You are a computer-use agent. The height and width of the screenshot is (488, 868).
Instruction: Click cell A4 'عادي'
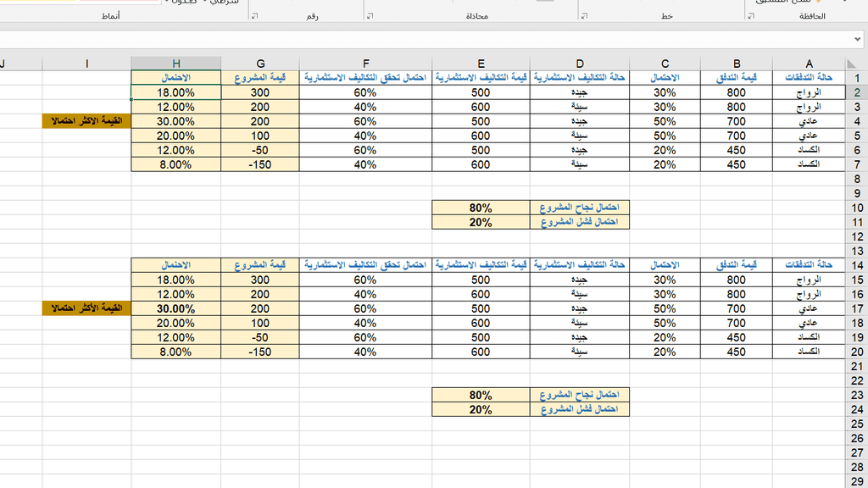pos(809,121)
